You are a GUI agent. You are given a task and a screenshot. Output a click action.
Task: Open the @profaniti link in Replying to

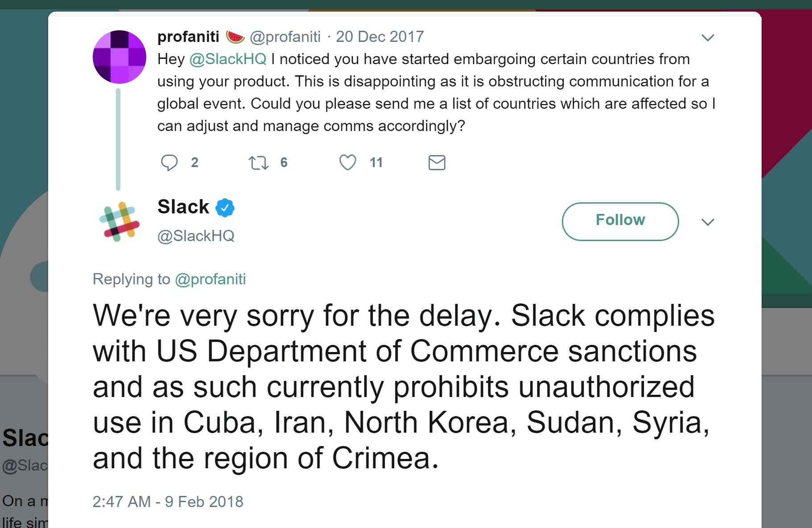210,279
